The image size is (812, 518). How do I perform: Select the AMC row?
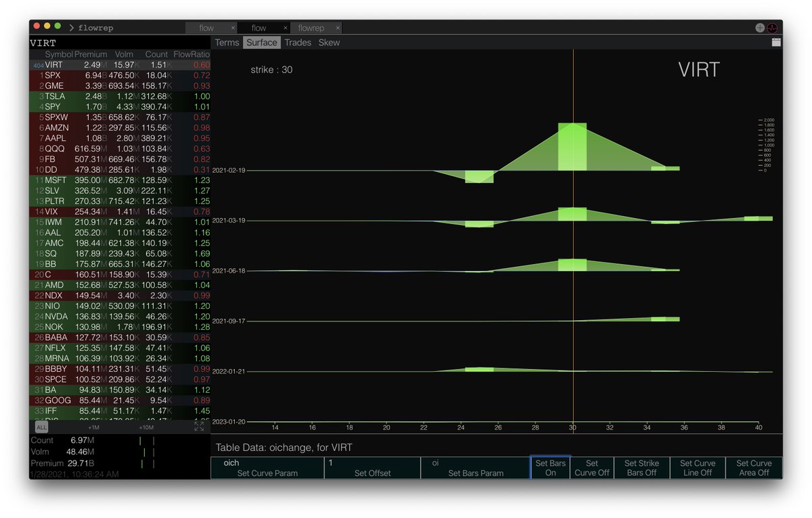pos(120,243)
